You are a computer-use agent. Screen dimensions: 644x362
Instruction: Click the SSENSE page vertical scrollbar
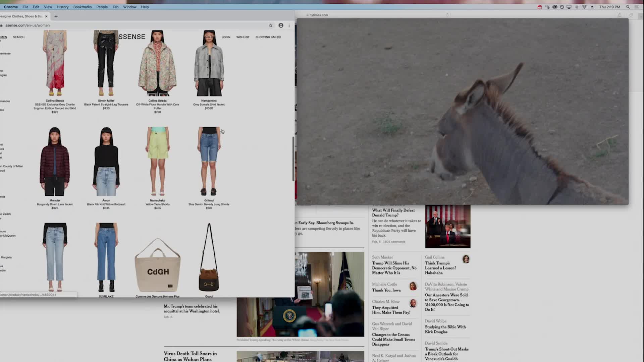[293, 159]
